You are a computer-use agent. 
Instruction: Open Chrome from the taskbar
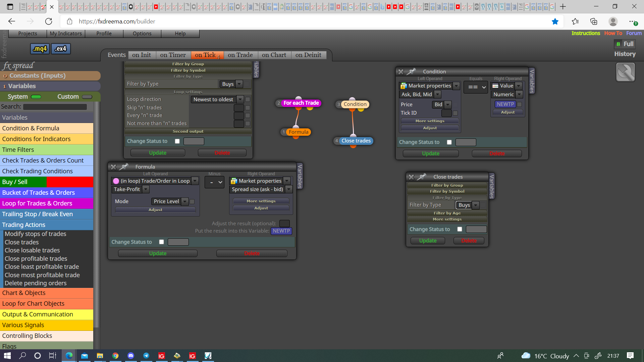pos(115,356)
